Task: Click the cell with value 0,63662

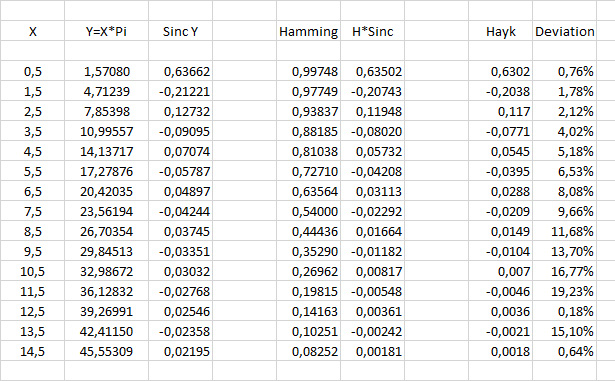Action: click(x=180, y=71)
